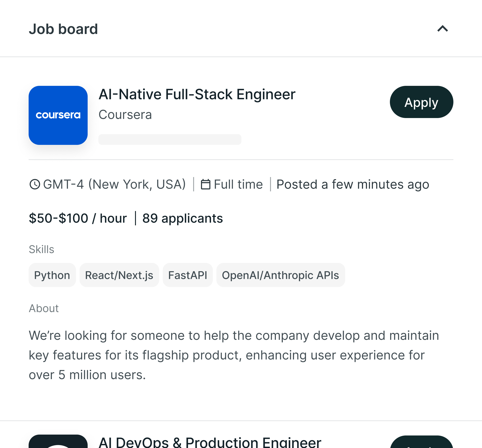Click the Posted a few minutes ago text
Viewport: 482px width, 448px height.
click(353, 184)
